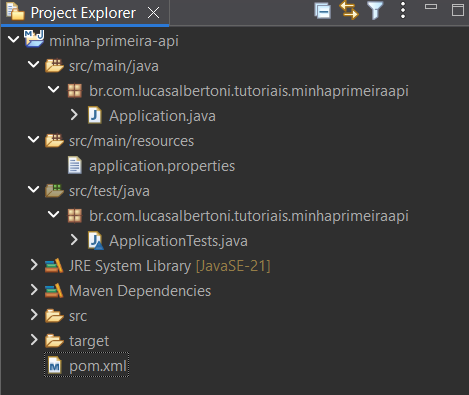Open the View Menu three-dots icon
469x395 pixels.
403,10
